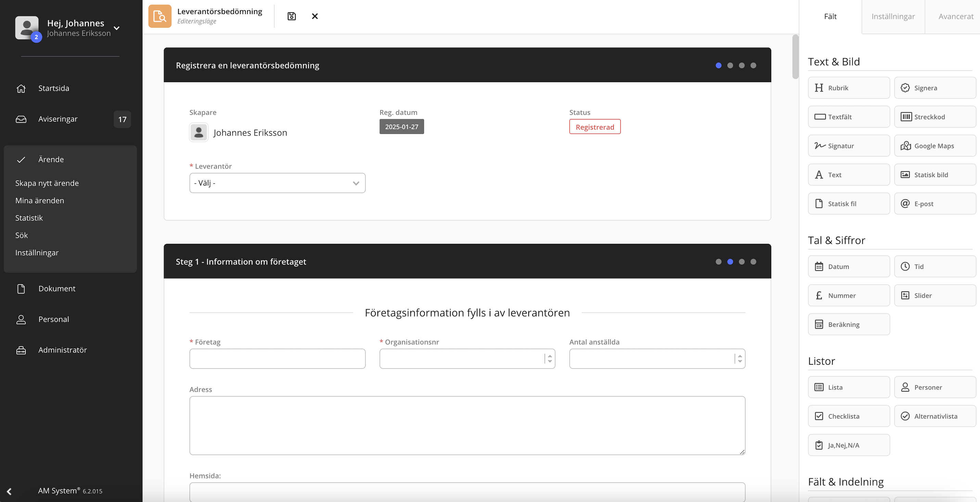The image size is (980, 502).
Task: Open the Leverantör dropdown
Action: tap(278, 183)
